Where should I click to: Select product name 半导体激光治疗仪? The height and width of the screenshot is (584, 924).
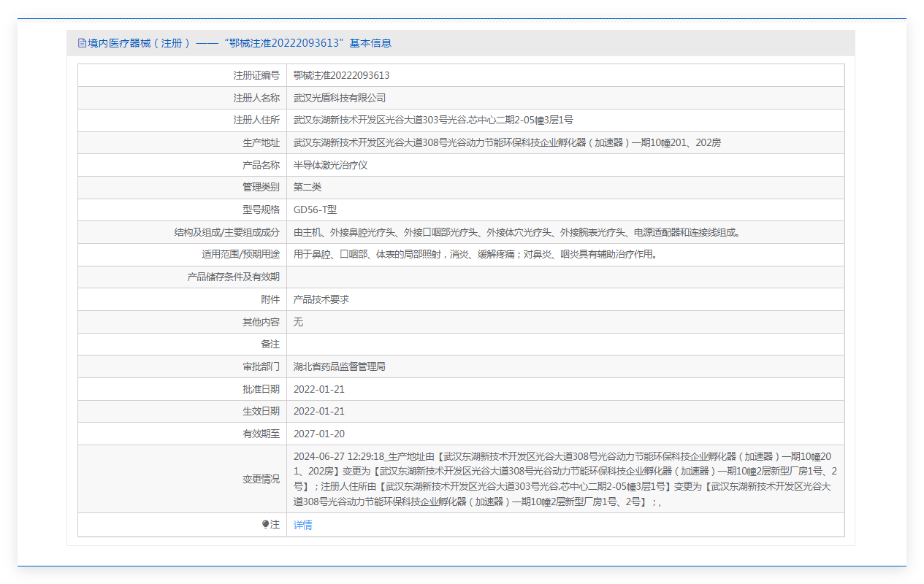pyautogui.click(x=330, y=165)
